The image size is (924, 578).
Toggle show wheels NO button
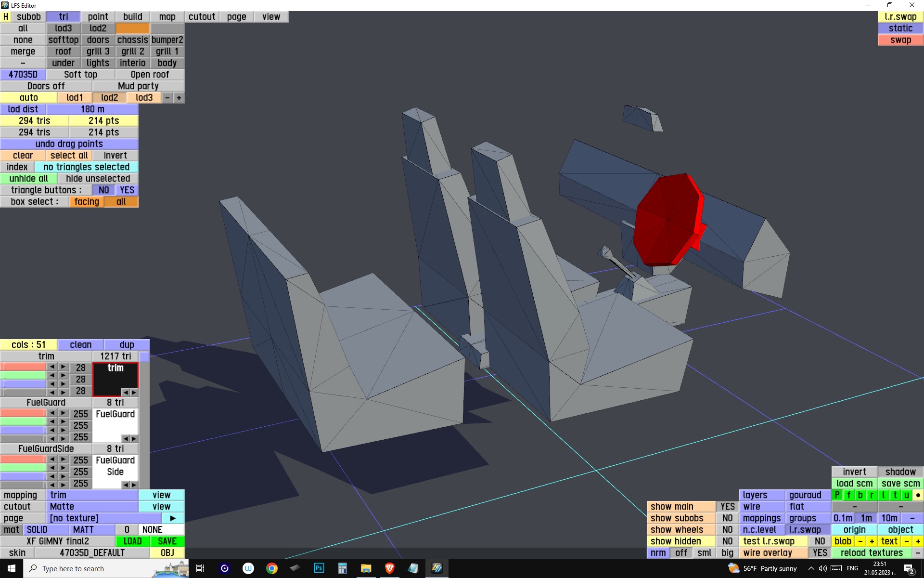pos(727,530)
